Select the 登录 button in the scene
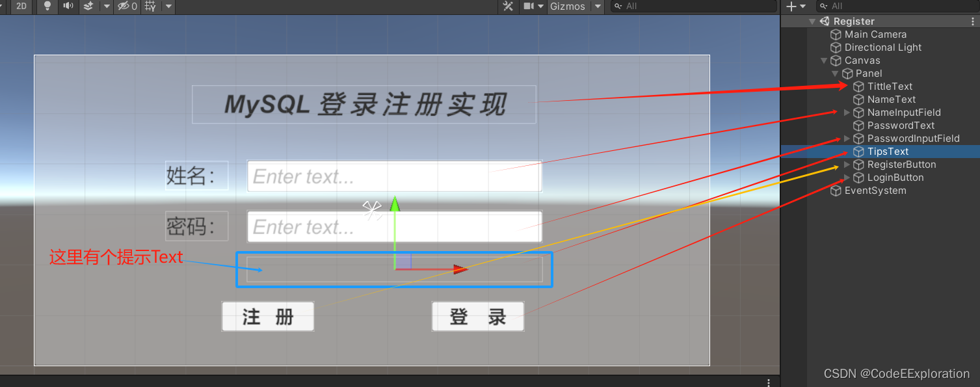Viewport: 980px width, 387px height. 478,316
